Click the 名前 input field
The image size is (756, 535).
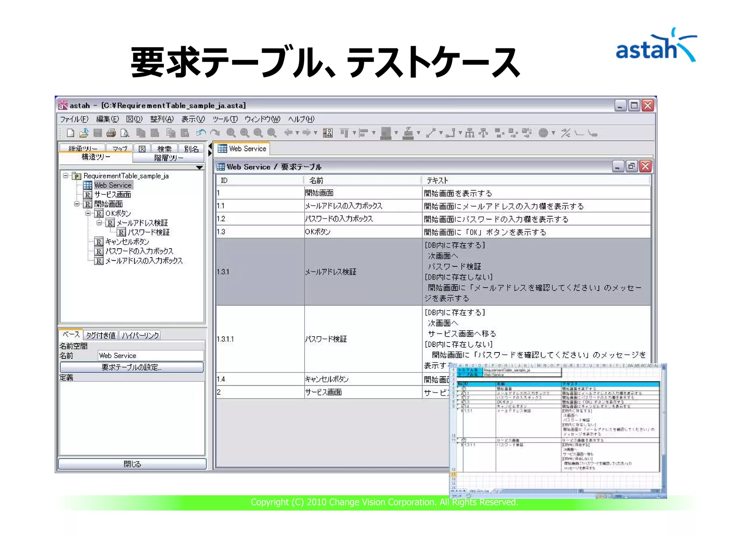pyautogui.click(x=151, y=355)
